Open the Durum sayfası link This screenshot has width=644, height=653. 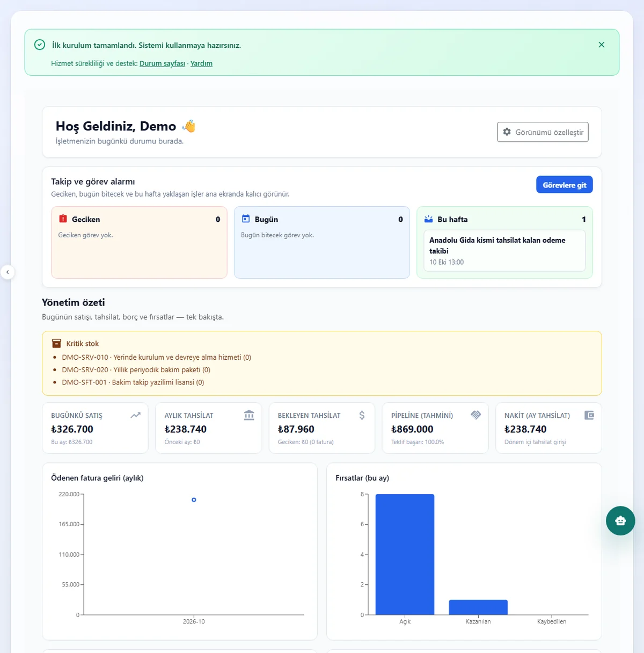[x=162, y=63]
